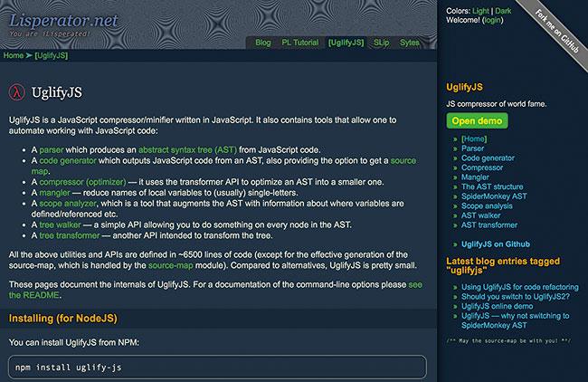Open AST transformer sidebar item
588x382 pixels.
click(x=489, y=225)
